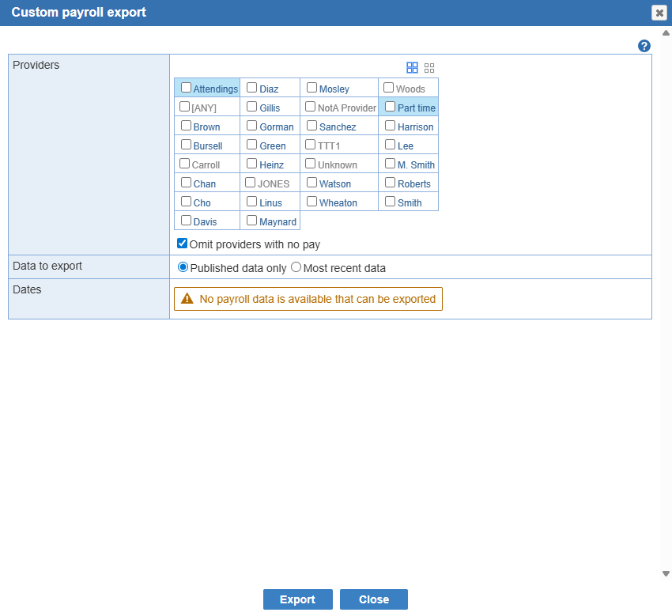This screenshot has height=616, width=672.
Task: Click the Providers row label
Action: tap(36, 65)
